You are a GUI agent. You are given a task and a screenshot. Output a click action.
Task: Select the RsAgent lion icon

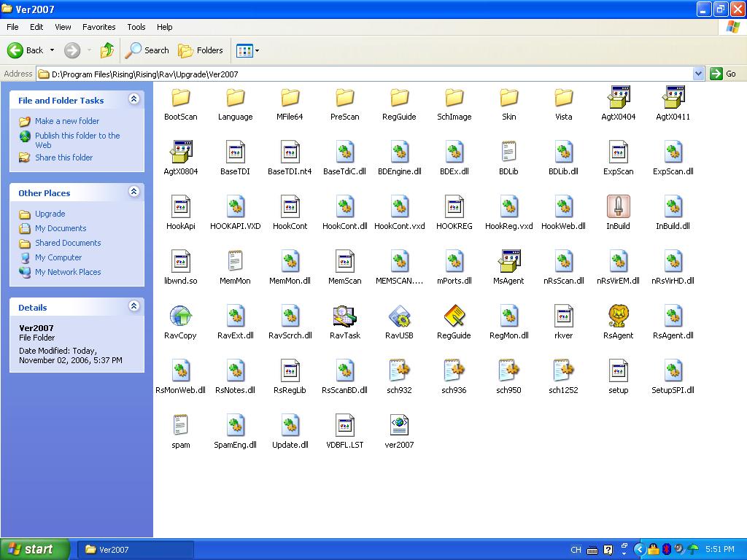click(x=618, y=316)
